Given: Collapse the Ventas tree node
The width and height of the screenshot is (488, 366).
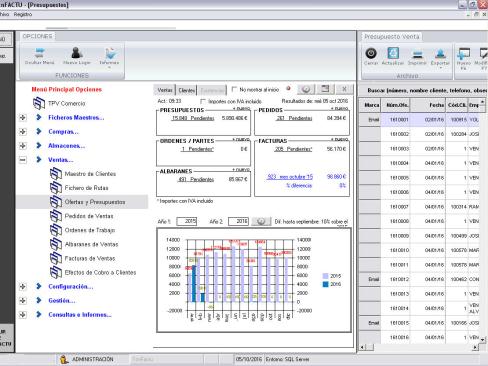Looking at the screenshot, I should (x=23, y=160).
